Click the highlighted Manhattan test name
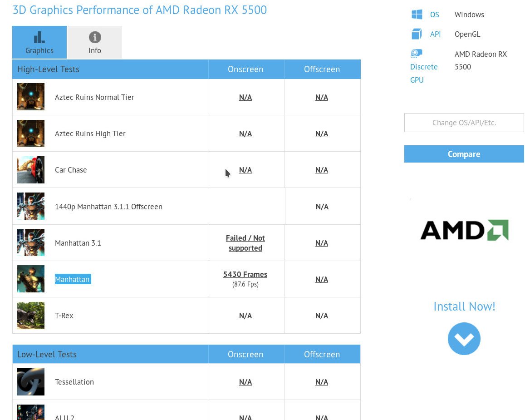Image resolution: width=525 pixels, height=420 pixels. point(73,279)
